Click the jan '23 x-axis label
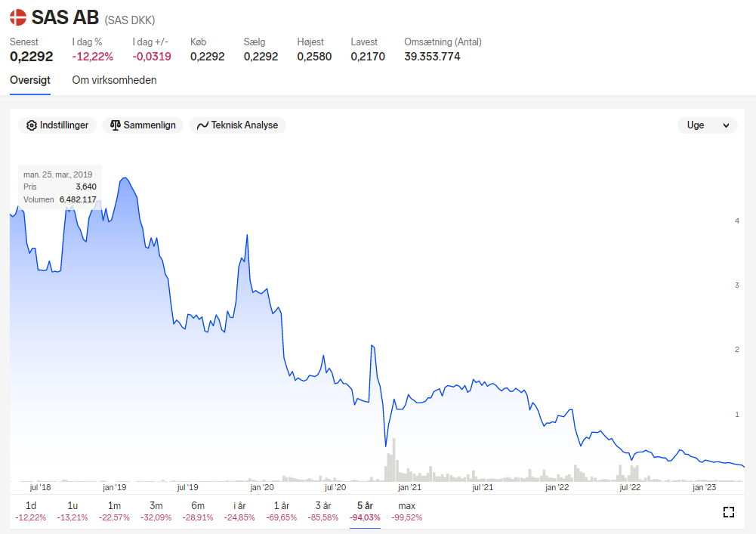 coord(705,487)
